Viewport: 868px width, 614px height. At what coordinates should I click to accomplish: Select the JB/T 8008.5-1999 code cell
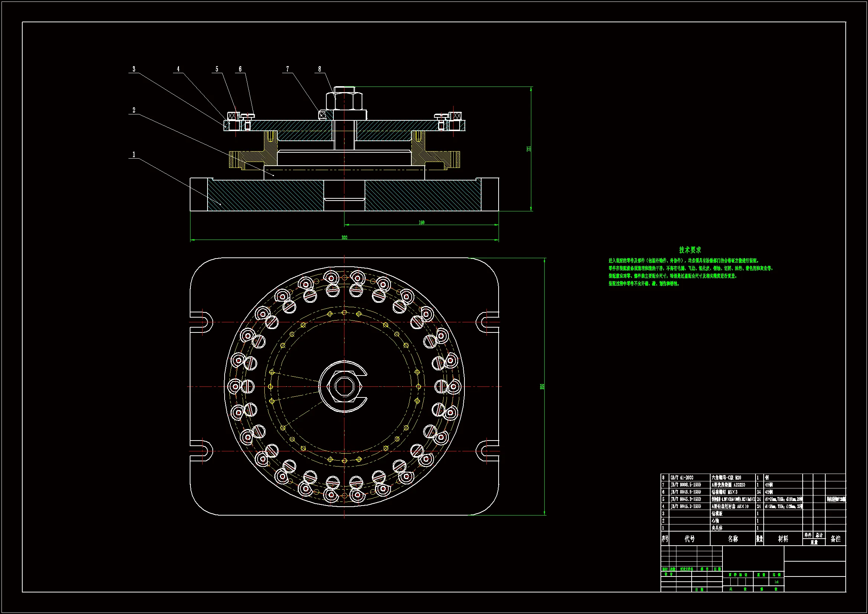[685, 485]
